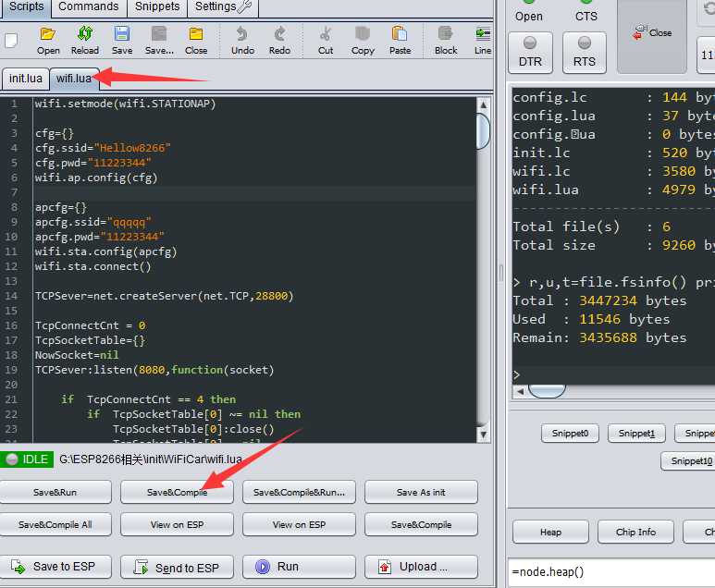Click the Redo toolbar icon
715x588 pixels.
pos(279,40)
